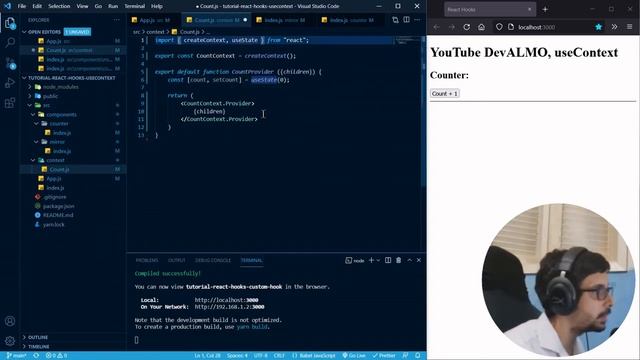The width and height of the screenshot is (640, 360).
Task: Open the Run and Debug view
Action: [10, 82]
